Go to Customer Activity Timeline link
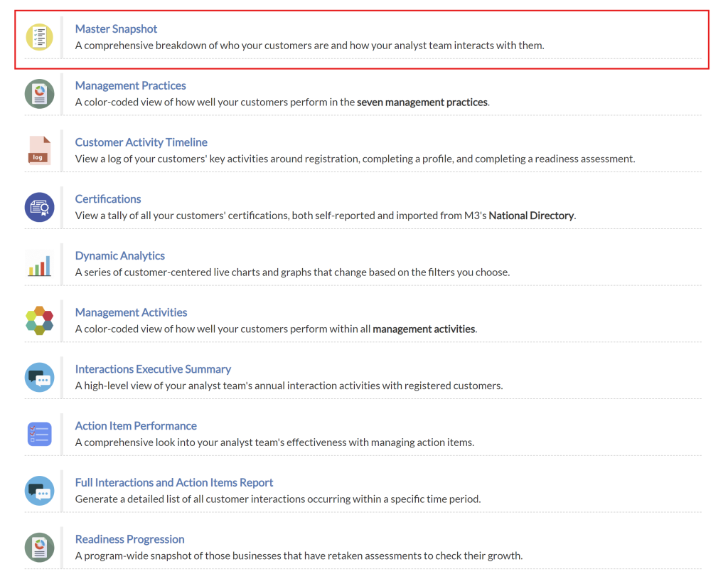Image resolution: width=728 pixels, height=584 pixels. (x=141, y=142)
